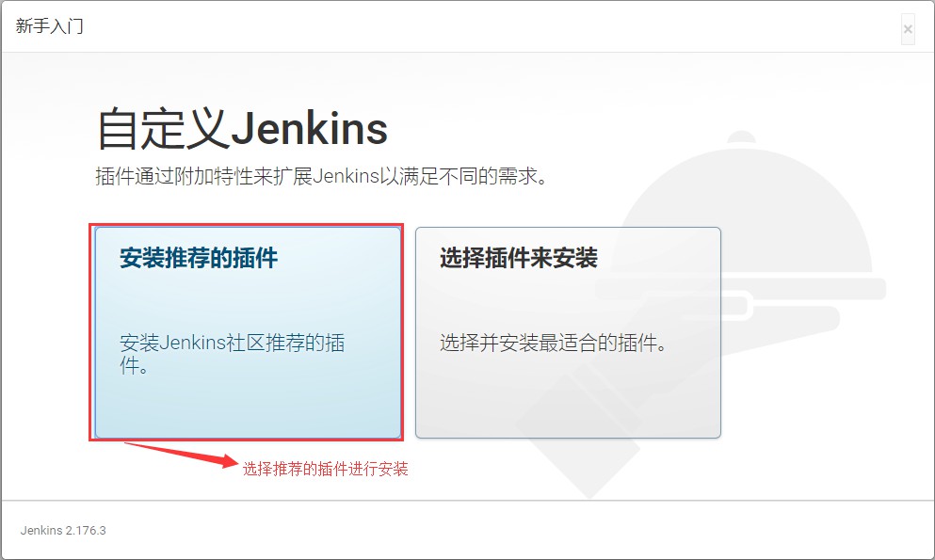Click the red arrow pointing at the annotation
Image resolution: width=935 pixels, height=560 pixels.
182,455
